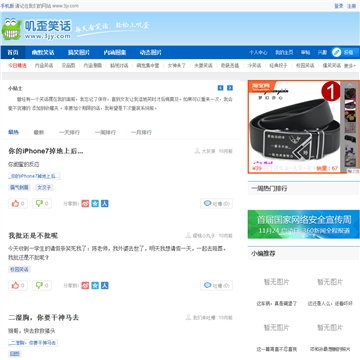The width and height of the screenshot is (360, 360).
Task: Expand the 更多 categories dropdown
Action: (350, 66)
